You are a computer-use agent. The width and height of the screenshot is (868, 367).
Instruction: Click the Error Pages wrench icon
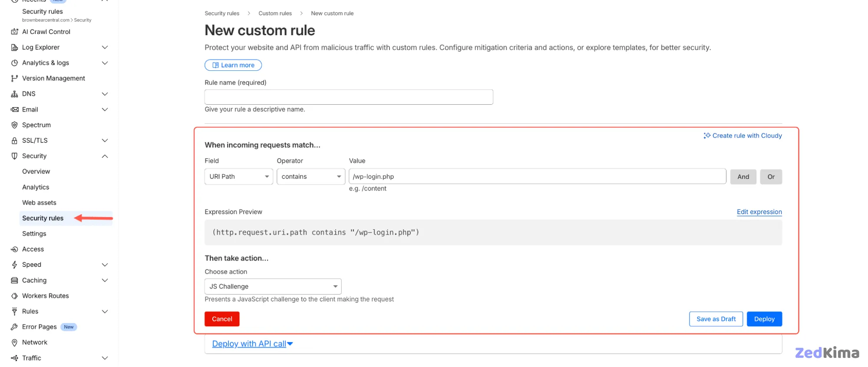click(14, 327)
